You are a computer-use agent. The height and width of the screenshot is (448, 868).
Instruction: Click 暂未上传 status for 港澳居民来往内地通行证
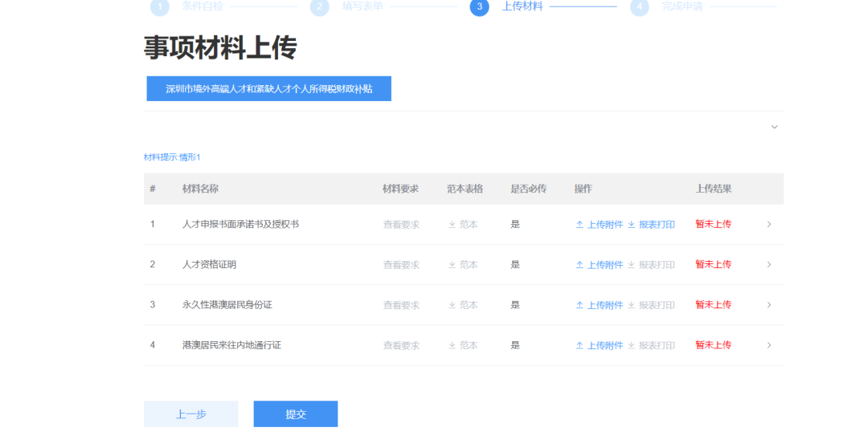(713, 345)
